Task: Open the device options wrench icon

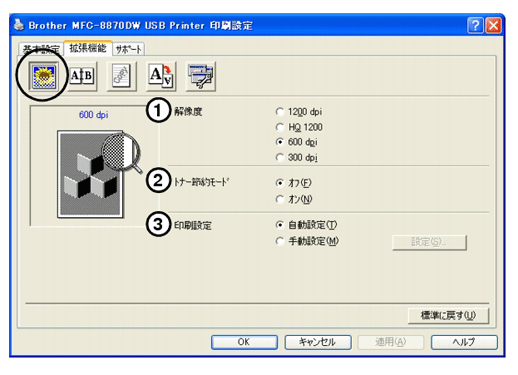Action: (201, 76)
